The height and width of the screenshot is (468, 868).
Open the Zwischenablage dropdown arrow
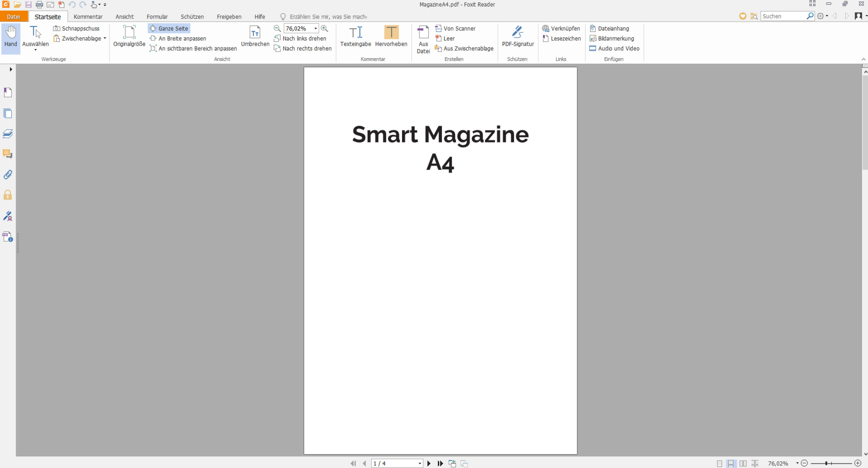pyautogui.click(x=105, y=38)
